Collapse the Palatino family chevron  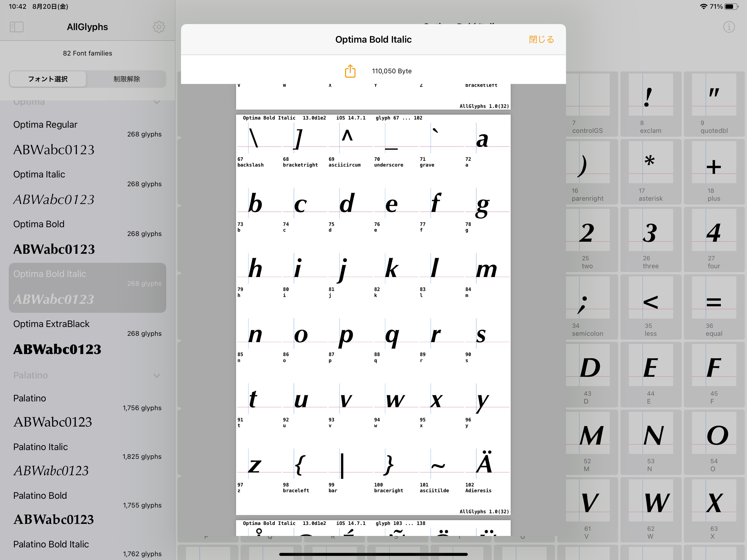157,375
